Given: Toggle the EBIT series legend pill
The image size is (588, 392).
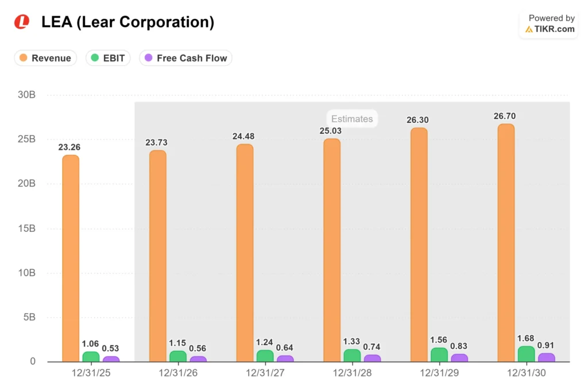Looking at the screenshot, I should click(x=108, y=58).
